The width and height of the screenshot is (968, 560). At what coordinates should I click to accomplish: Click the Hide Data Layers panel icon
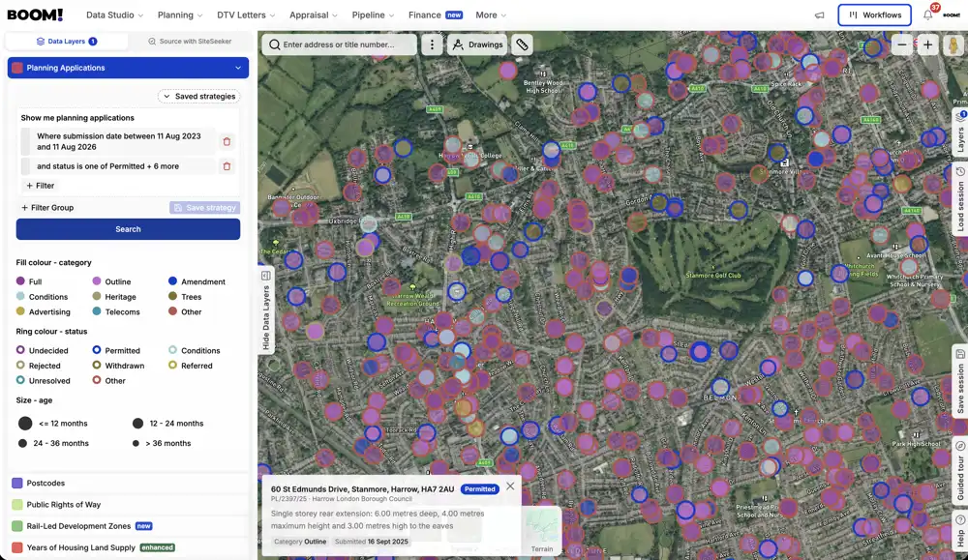click(x=266, y=276)
